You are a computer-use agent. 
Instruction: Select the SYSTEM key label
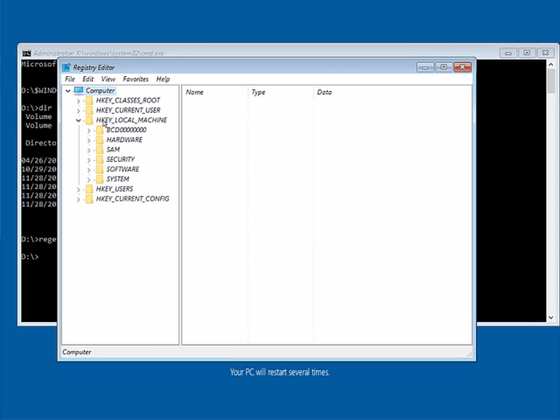[118, 179]
